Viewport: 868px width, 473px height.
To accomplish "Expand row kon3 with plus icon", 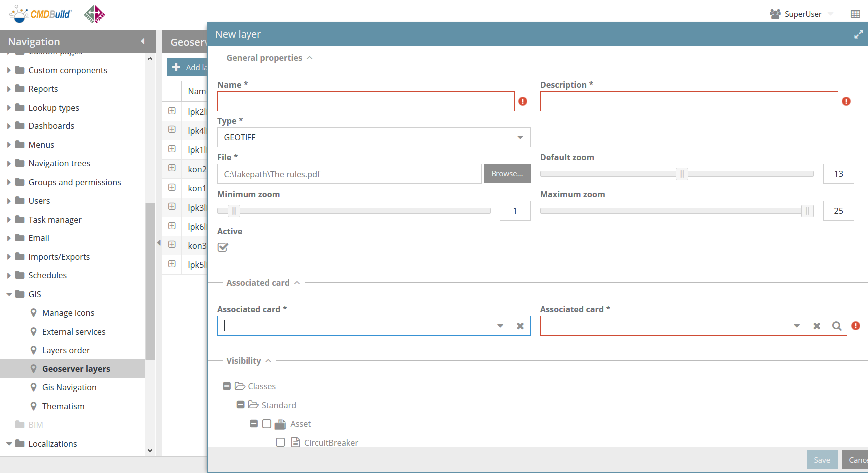I will point(172,244).
